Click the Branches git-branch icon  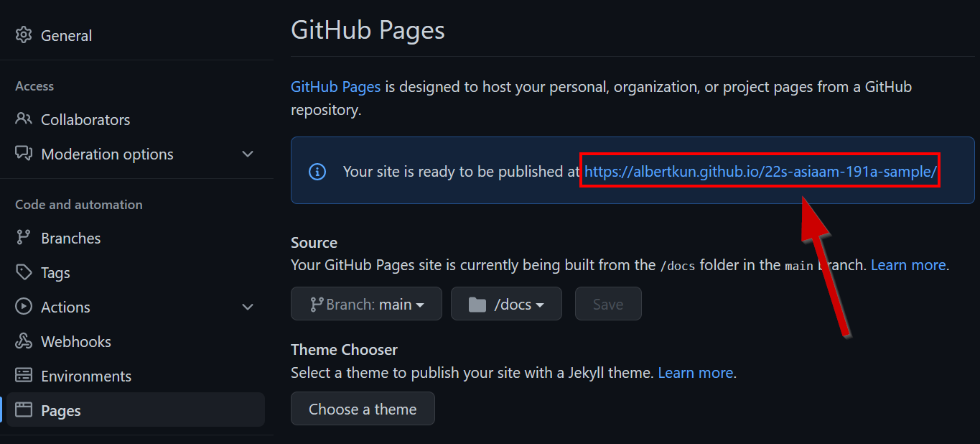(x=24, y=238)
